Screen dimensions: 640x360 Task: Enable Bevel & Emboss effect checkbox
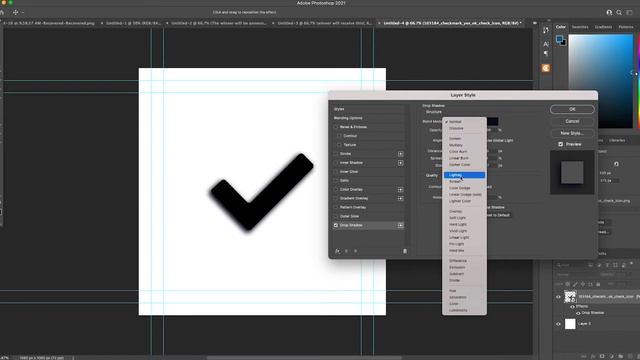pyautogui.click(x=336, y=127)
